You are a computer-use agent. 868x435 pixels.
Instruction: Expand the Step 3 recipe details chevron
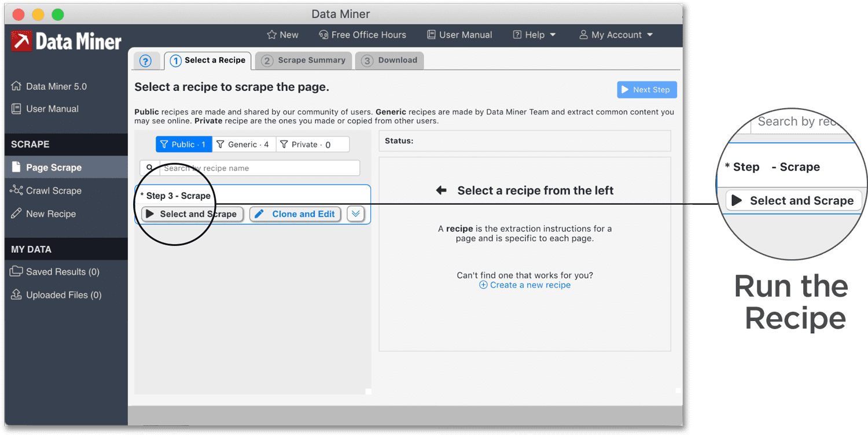pyautogui.click(x=356, y=214)
